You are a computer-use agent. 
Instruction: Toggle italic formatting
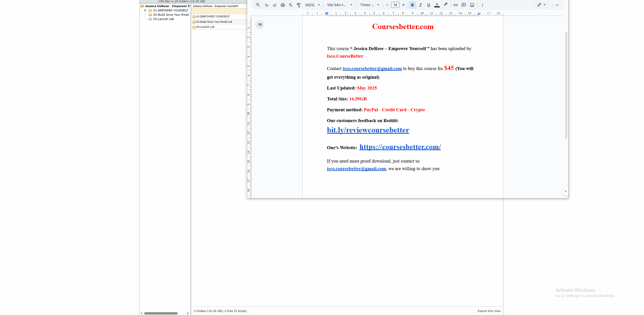(x=420, y=5)
